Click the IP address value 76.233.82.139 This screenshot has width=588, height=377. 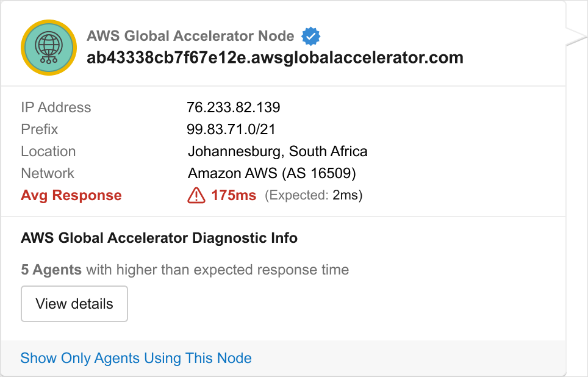pyautogui.click(x=234, y=107)
